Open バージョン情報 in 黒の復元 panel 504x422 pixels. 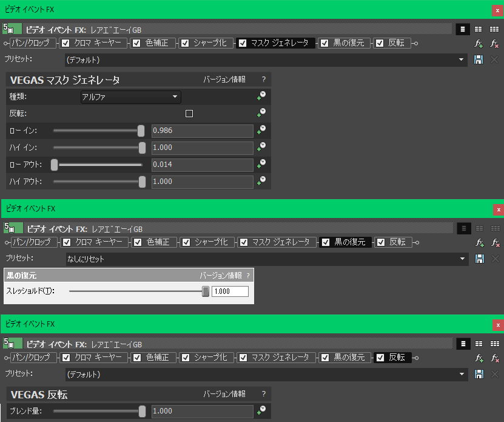pyautogui.click(x=221, y=276)
